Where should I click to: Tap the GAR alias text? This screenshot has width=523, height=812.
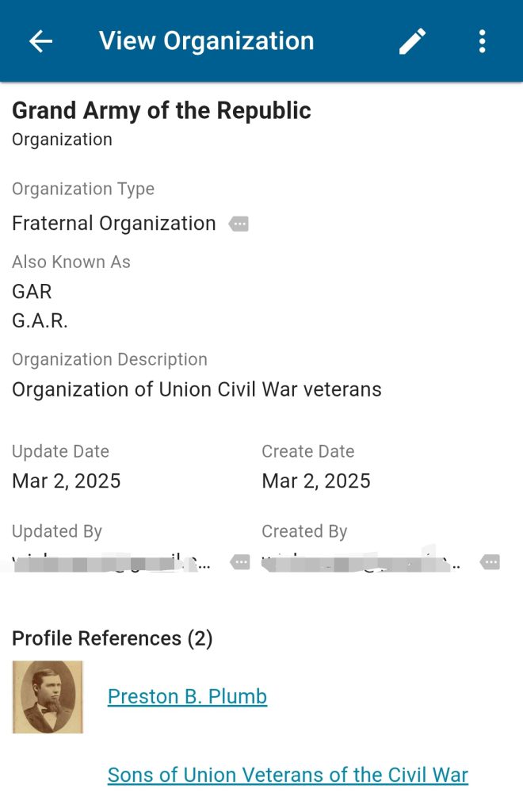[32, 292]
